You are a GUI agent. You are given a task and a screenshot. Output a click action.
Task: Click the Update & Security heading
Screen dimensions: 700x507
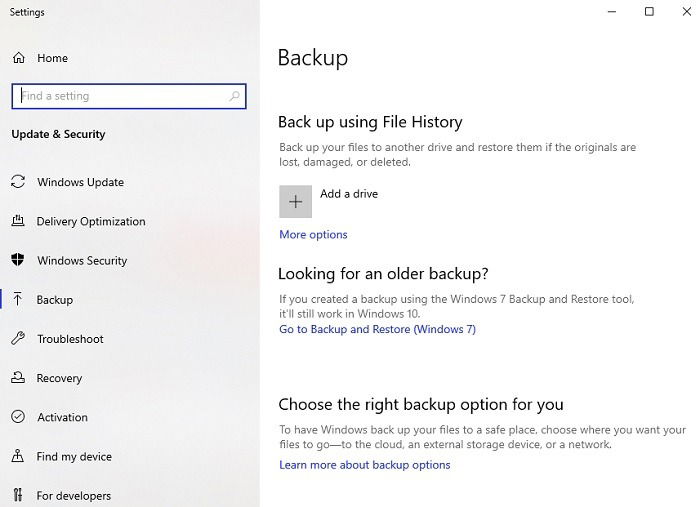(58, 134)
